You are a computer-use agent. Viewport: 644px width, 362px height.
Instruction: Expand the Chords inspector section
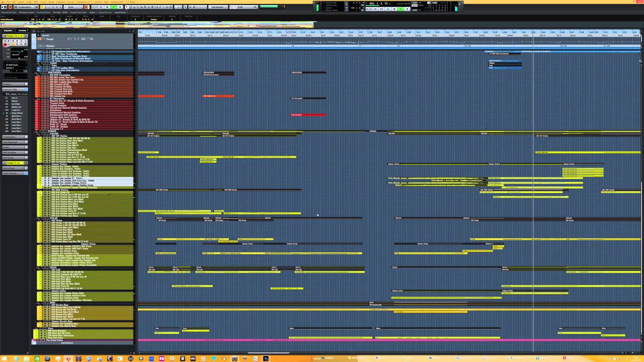(15, 147)
